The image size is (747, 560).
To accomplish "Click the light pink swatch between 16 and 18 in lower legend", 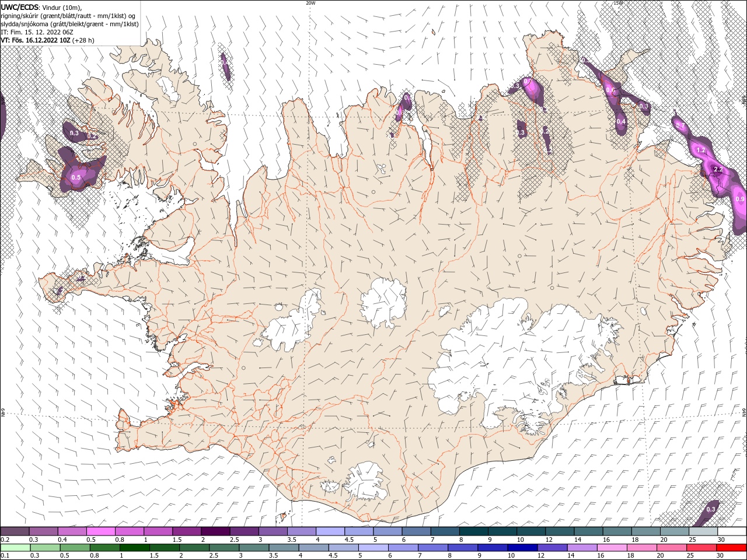I will click(x=612, y=548).
